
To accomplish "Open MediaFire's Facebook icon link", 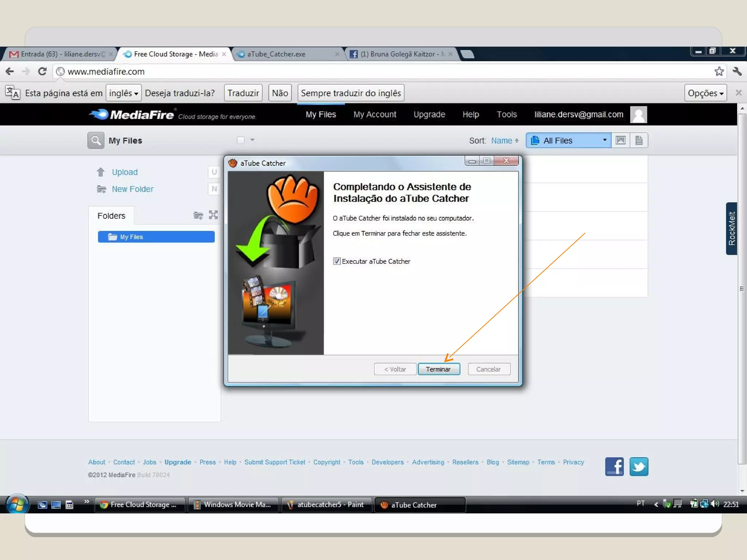I will pyautogui.click(x=614, y=467).
